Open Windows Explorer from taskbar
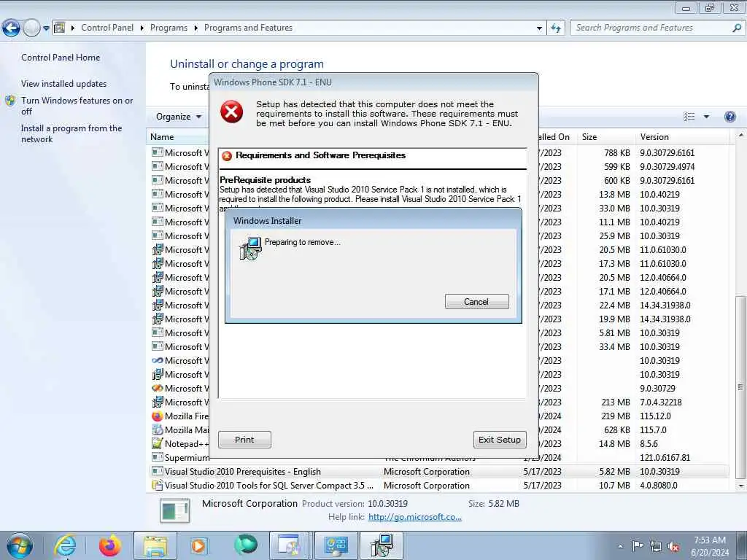 (155, 545)
